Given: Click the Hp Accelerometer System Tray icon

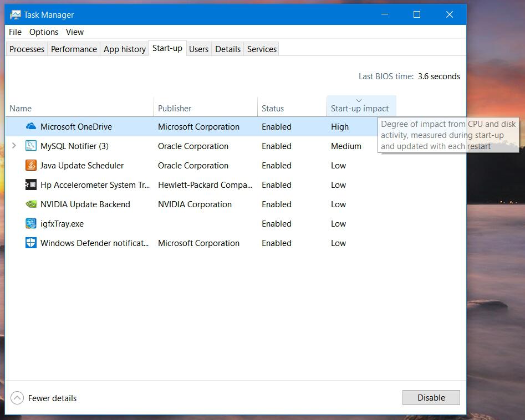Looking at the screenshot, I should [31, 185].
